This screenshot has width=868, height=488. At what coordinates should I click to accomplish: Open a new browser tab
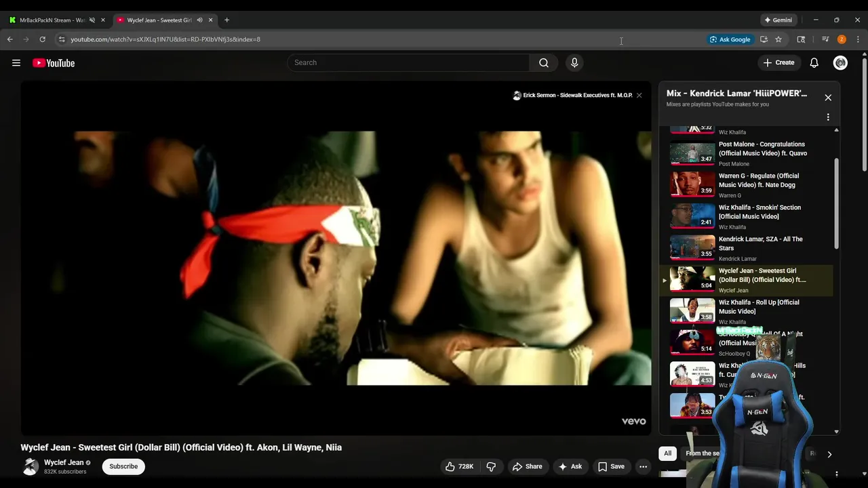pos(226,20)
